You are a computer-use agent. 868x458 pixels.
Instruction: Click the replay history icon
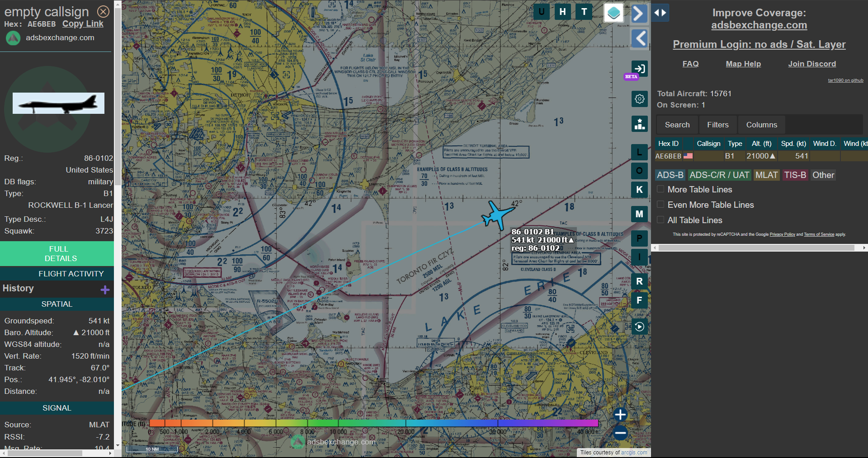click(x=639, y=327)
